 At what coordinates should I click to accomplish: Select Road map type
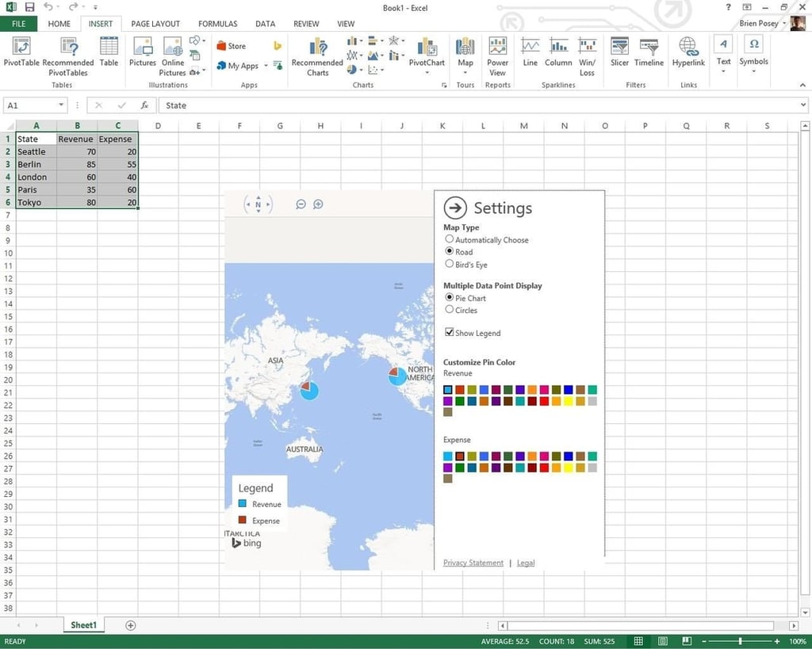coord(450,251)
